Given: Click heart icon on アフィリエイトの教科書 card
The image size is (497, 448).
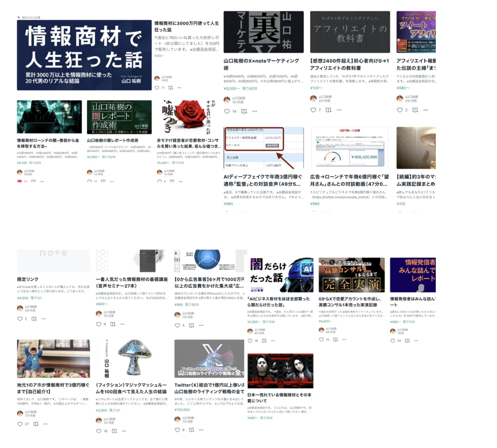Looking at the screenshot, I should [313, 110].
